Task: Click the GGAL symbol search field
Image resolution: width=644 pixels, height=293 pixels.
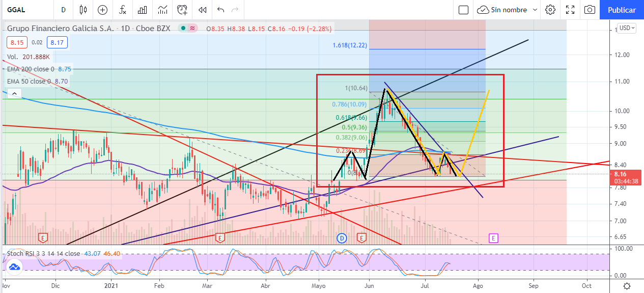Action: click(25, 10)
